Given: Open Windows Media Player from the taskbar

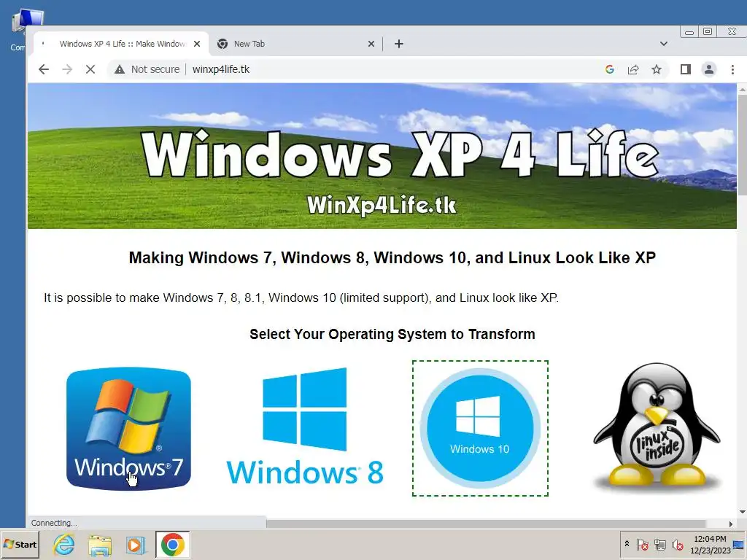Looking at the screenshot, I should click(136, 545).
